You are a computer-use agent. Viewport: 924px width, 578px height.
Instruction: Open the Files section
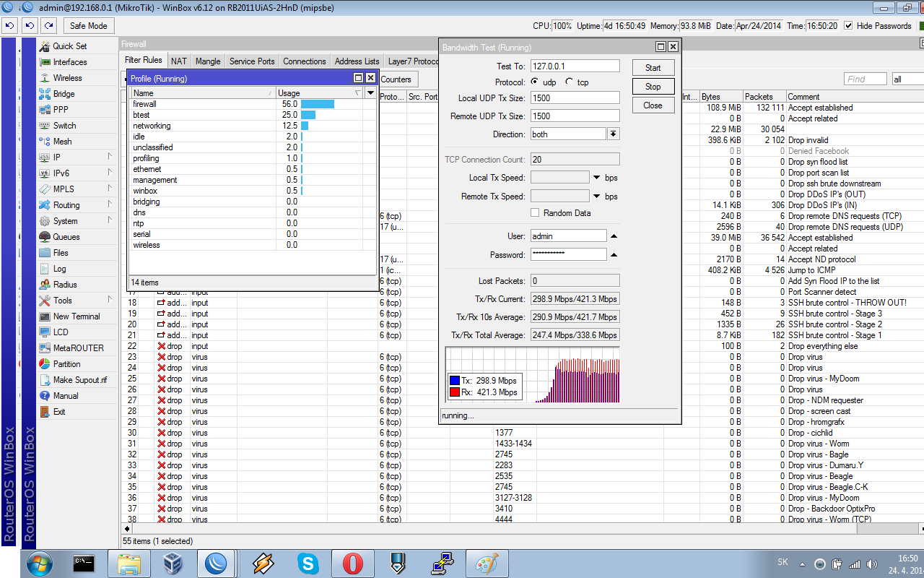pyautogui.click(x=61, y=253)
